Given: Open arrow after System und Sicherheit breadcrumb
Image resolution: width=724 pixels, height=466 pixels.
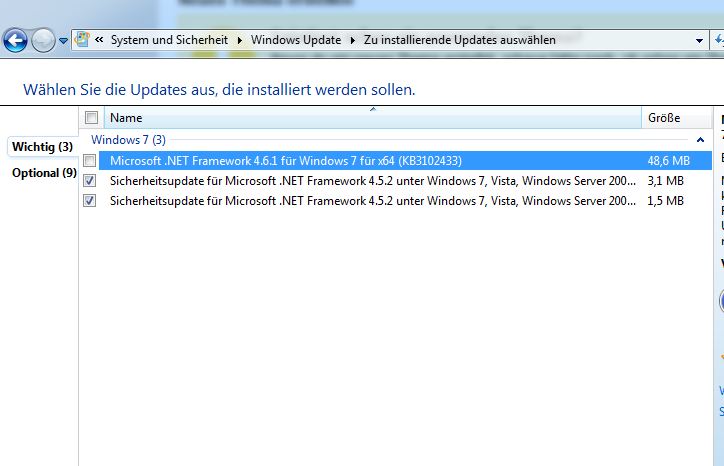Looking at the screenshot, I should point(240,40).
